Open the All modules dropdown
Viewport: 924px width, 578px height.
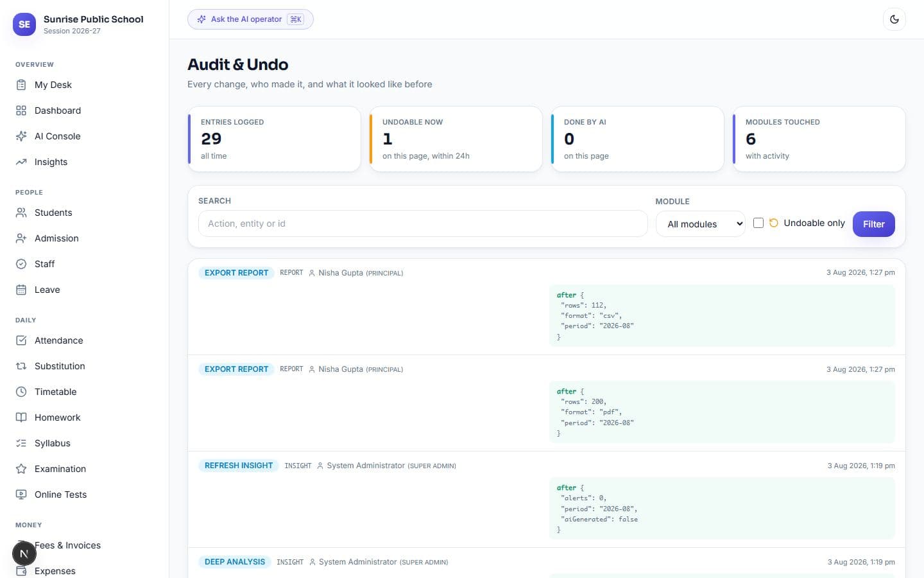(701, 224)
